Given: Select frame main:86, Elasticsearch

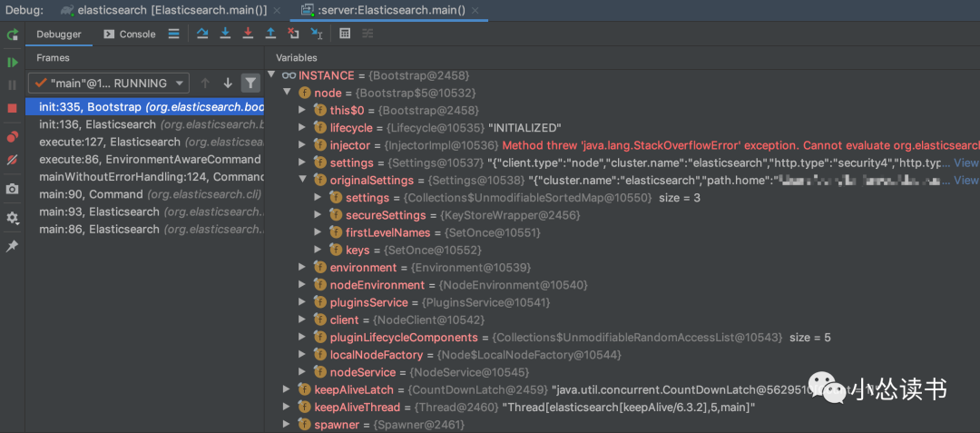Looking at the screenshot, I should [145, 230].
